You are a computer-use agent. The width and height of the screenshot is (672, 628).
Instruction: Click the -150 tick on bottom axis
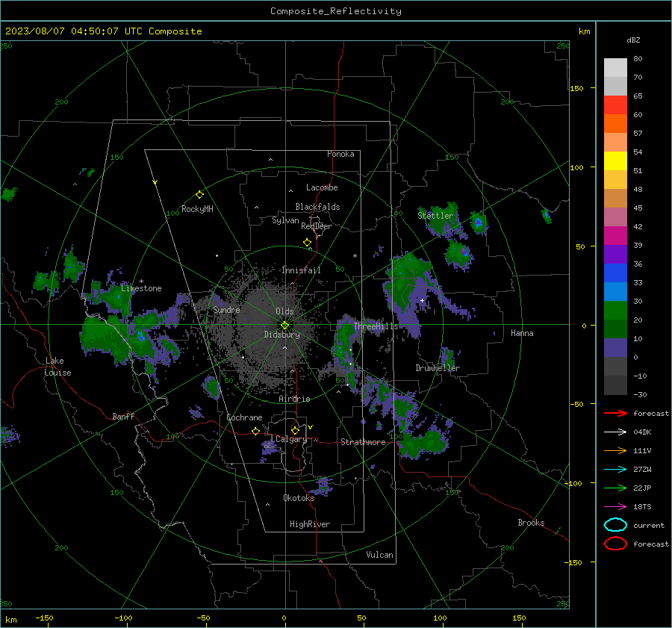pos(44,618)
